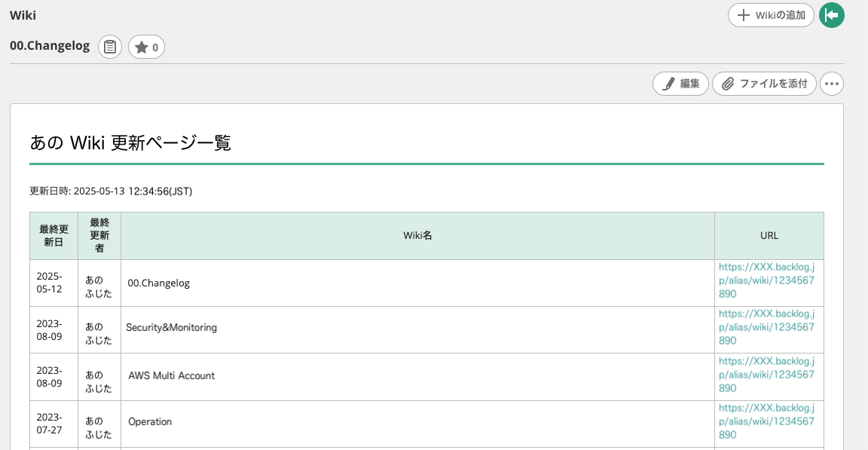Click the Wiki名 column header
The width and height of the screenshot is (868, 450).
click(x=417, y=236)
